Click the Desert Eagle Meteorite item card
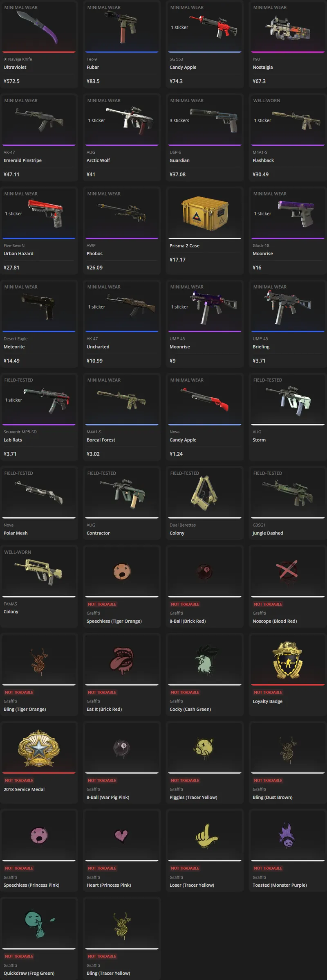327x980 pixels. pos(39,323)
